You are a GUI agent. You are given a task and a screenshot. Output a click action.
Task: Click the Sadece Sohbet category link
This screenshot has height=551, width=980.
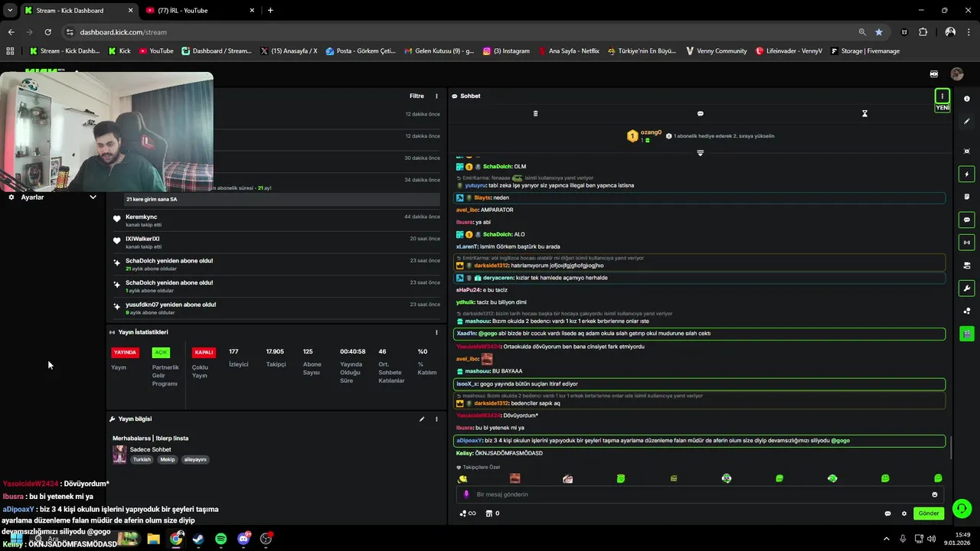coord(150,449)
